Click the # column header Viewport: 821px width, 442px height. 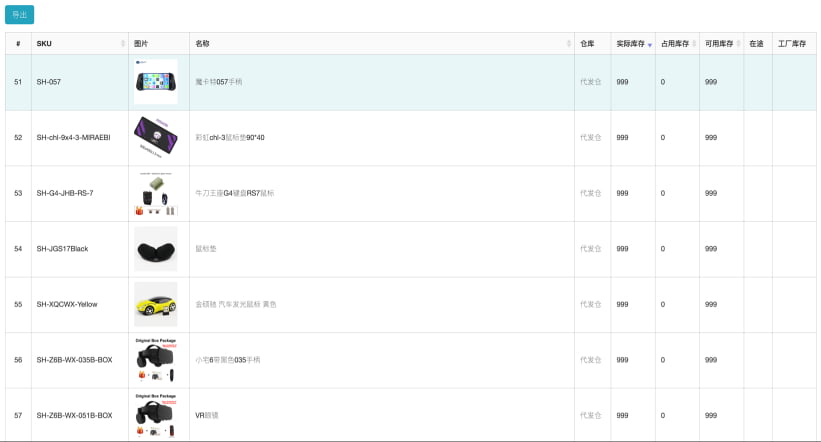click(18, 43)
